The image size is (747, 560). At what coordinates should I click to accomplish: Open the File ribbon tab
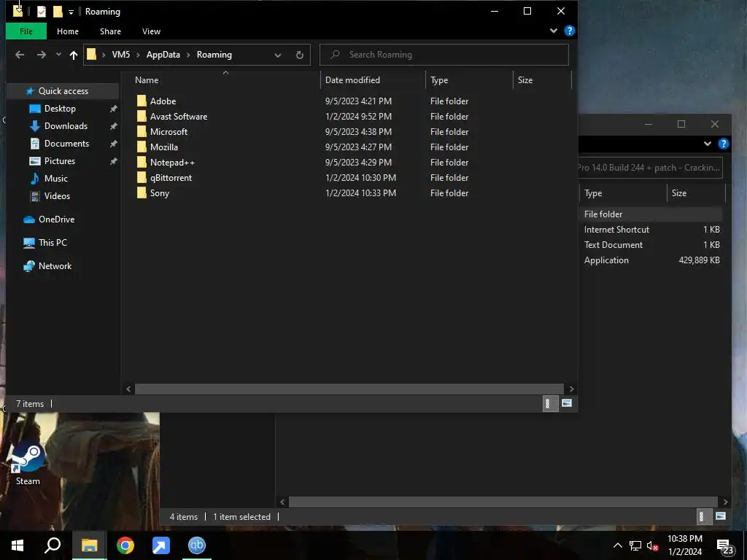[26, 31]
